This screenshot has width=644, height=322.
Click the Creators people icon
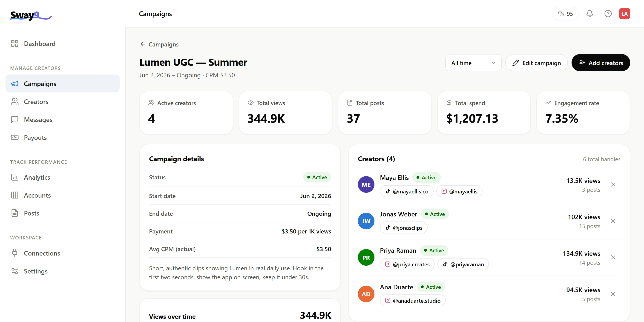tap(15, 101)
